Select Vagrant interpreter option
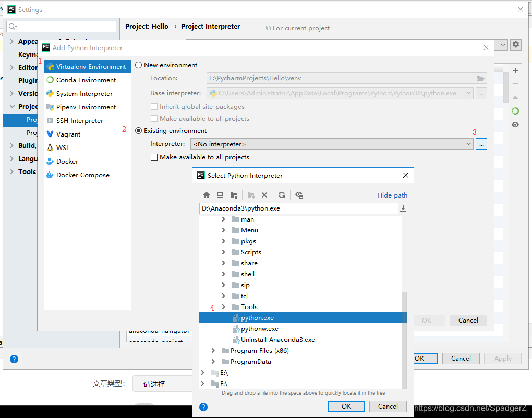This screenshot has height=418, width=532. (x=87, y=134)
